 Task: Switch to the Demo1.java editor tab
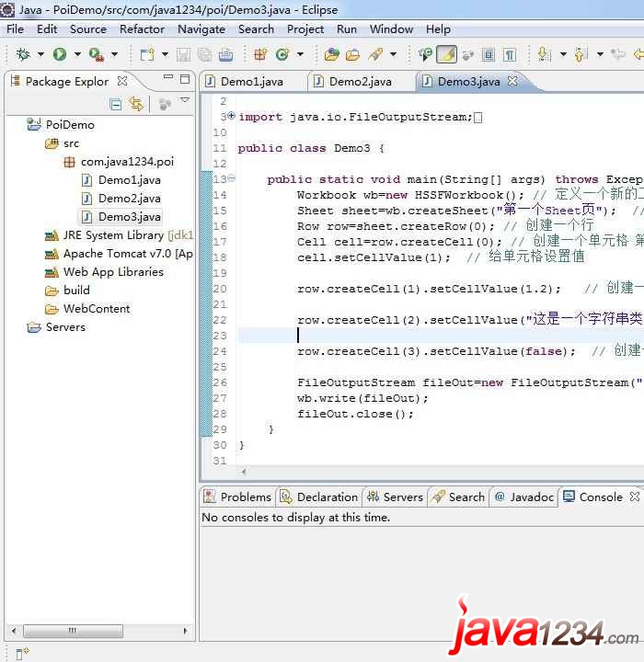[x=252, y=82]
